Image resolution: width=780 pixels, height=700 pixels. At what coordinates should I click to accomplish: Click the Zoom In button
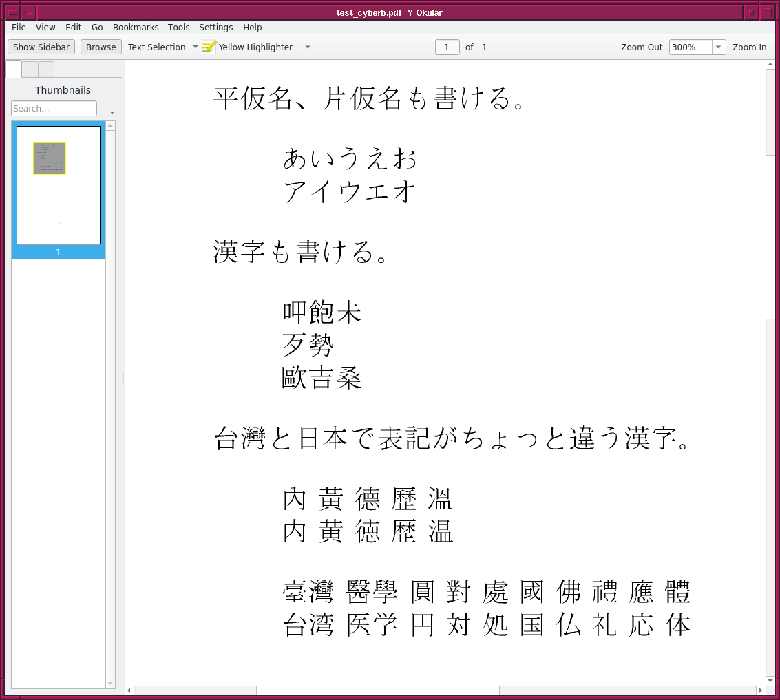click(x=749, y=47)
